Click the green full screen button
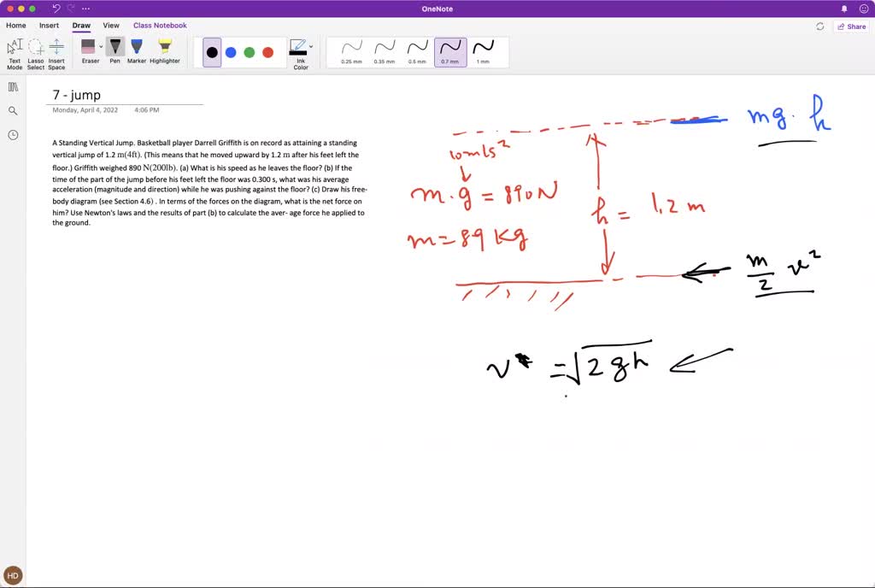Viewport: 875px width, 588px height. click(32, 9)
